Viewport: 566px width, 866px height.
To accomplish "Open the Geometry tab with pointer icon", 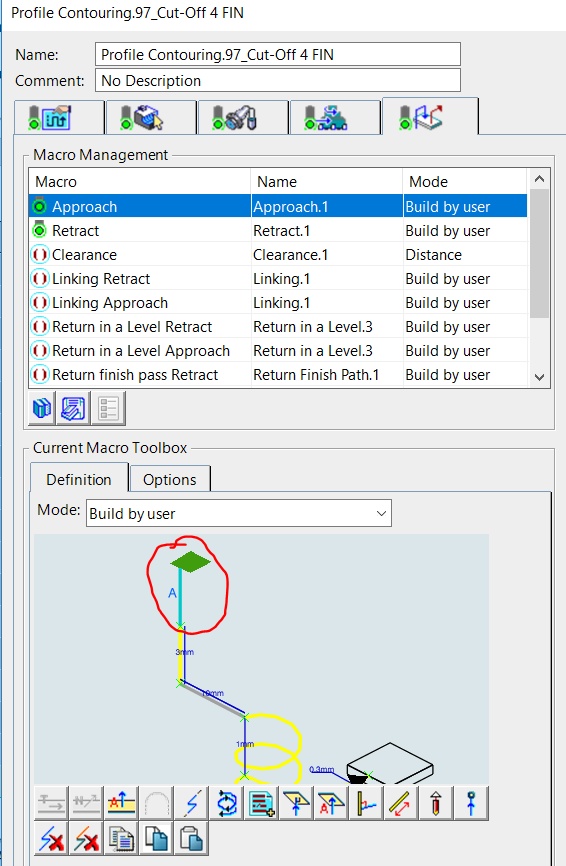I will 151,117.
